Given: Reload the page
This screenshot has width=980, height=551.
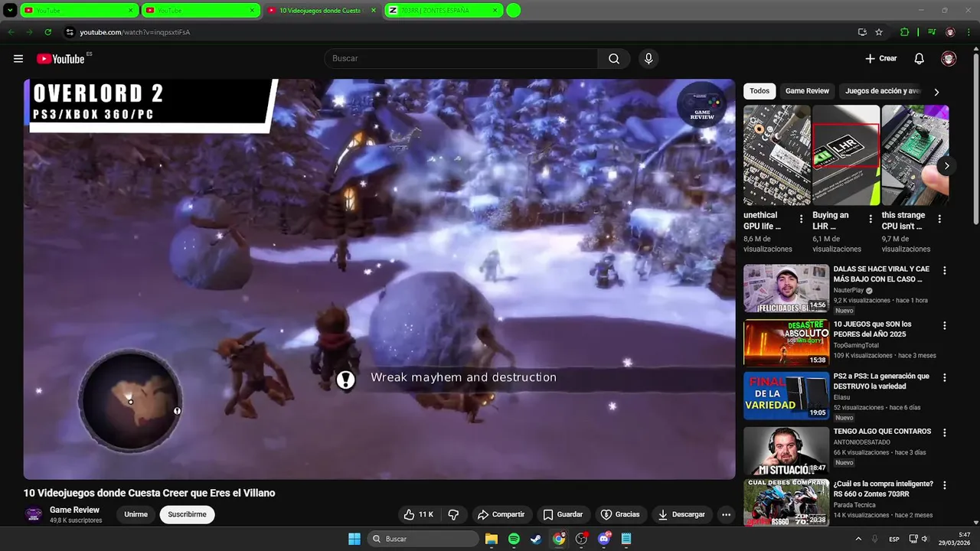Looking at the screenshot, I should pos(47,32).
